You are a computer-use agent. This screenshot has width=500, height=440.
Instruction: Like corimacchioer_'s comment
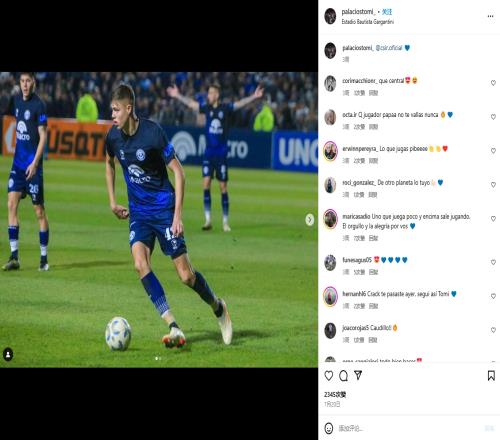click(x=493, y=83)
